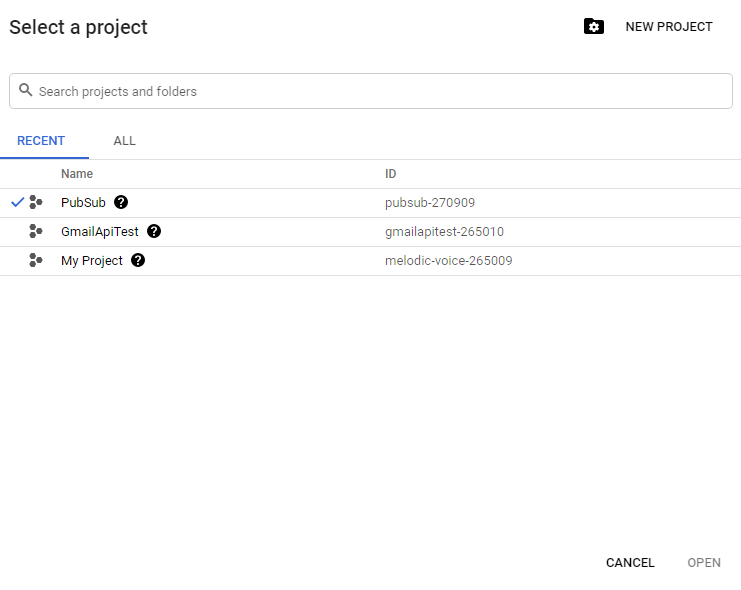This screenshot has width=741, height=590.
Task: Click the OPEN button
Action: click(704, 563)
